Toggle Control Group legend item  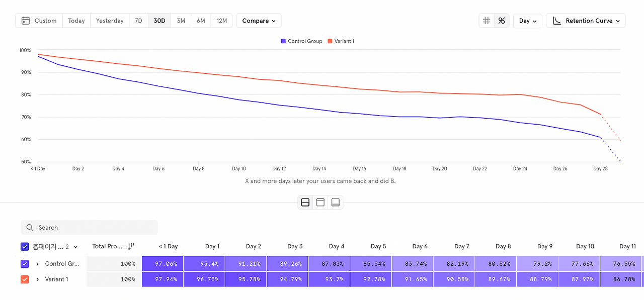(301, 41)
